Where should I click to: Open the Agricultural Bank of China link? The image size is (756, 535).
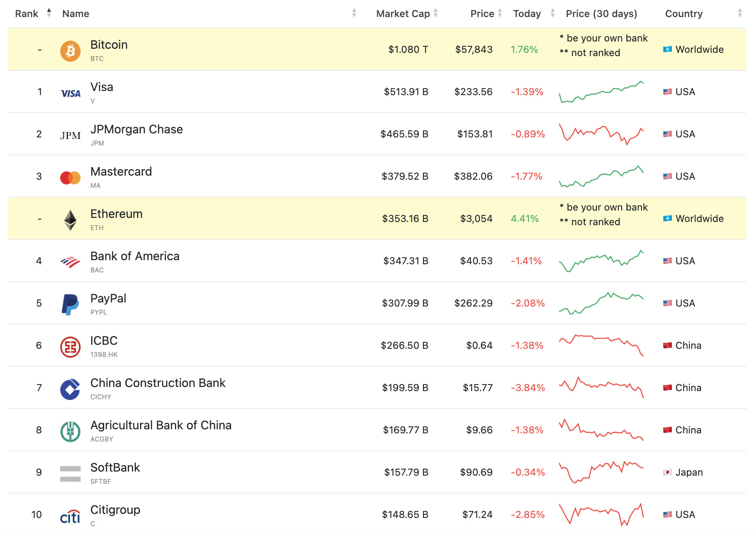[x=161, y=425]
